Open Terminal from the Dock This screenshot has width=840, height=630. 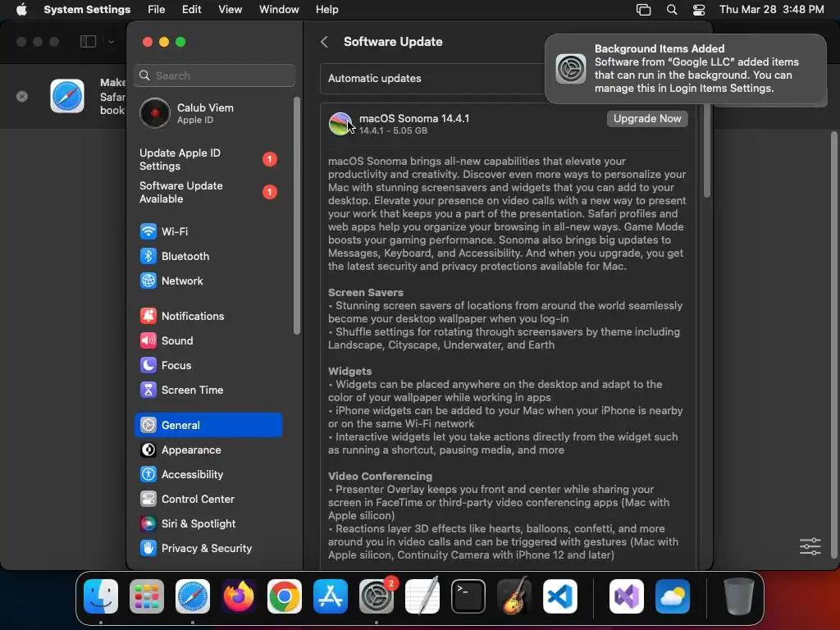468,596
